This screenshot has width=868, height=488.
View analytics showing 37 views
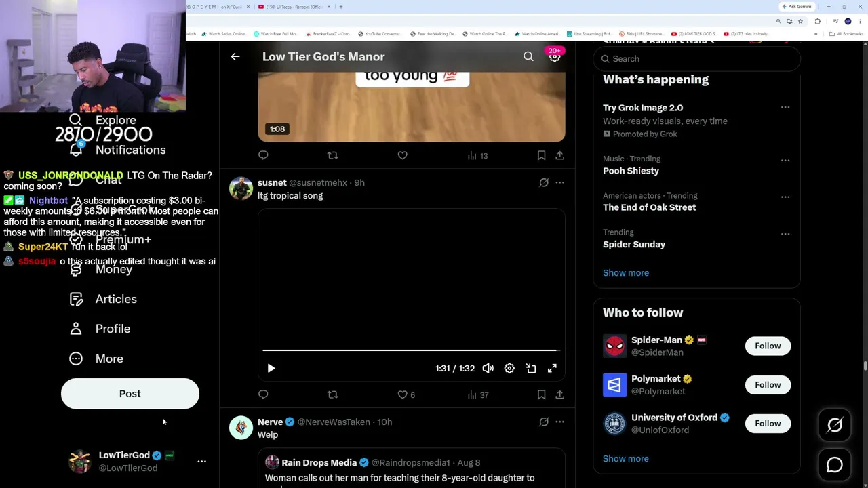[477, 394]
